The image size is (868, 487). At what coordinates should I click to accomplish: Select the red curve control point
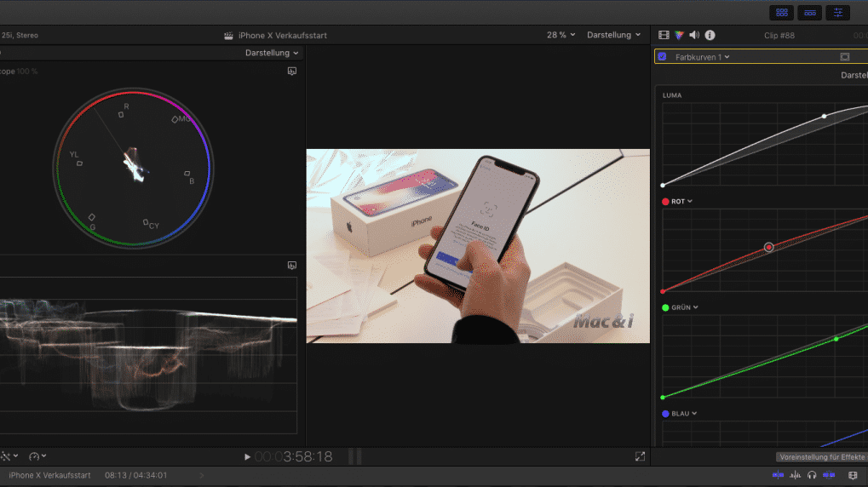coord(768,248)
